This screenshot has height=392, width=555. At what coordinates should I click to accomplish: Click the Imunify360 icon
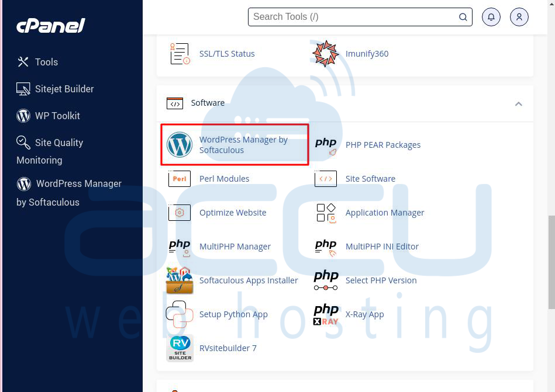tap(326, 54)
